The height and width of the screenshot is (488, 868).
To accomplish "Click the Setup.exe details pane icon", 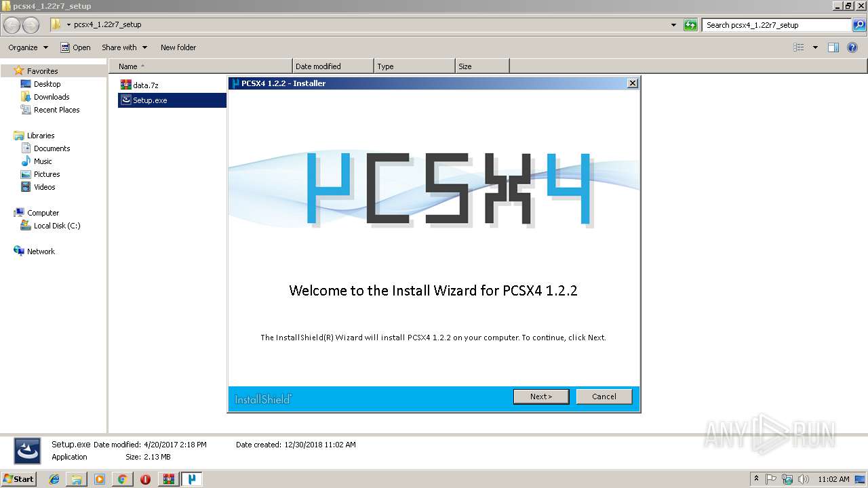I will pos(27,451).
